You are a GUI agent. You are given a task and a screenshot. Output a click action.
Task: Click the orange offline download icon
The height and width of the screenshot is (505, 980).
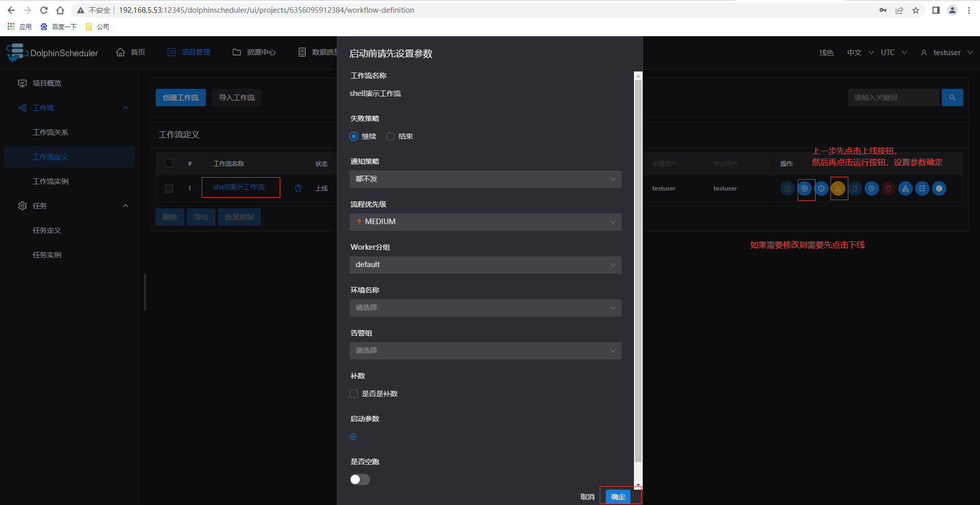click(x=838, y=188)
